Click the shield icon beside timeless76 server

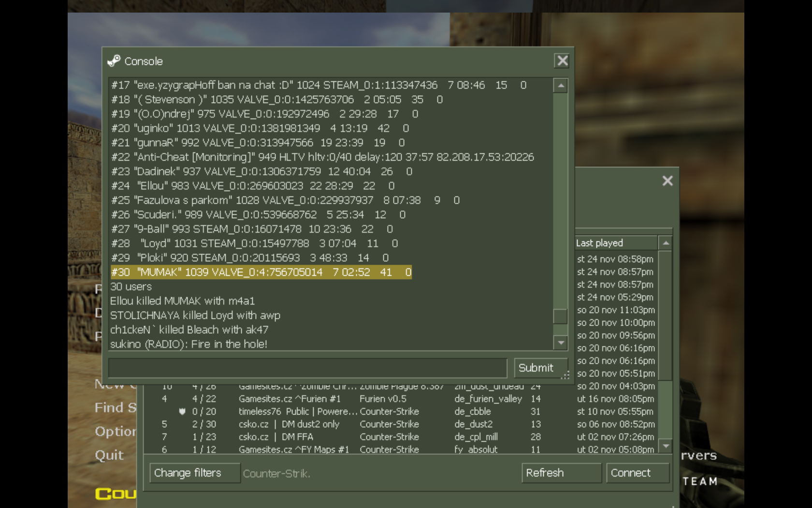182,412
